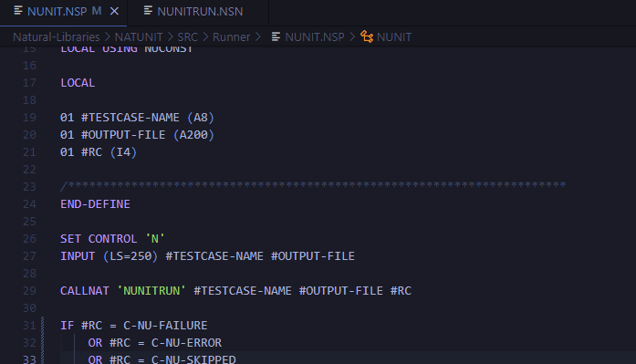Click C-NU-FAILURE constant on line 31
Image resolution: width=636 pixels, height=364 pixels.
tap(165, 325)
